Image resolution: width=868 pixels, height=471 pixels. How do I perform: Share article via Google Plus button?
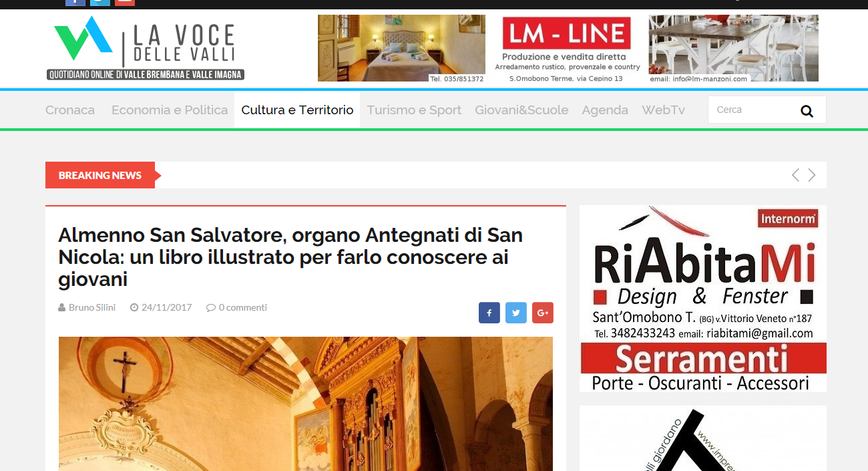pos(543,313)
